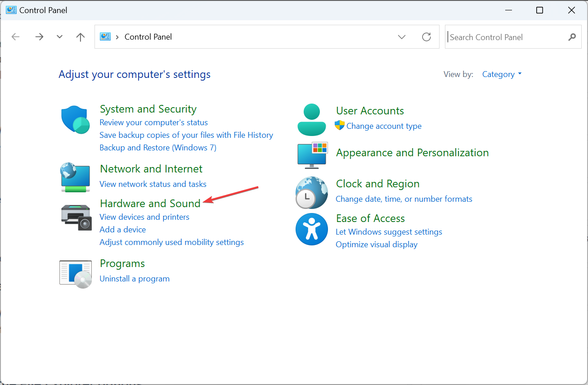Open the Recent locations dropdown chevron
588x385 pixels.
tap(59, 37)
